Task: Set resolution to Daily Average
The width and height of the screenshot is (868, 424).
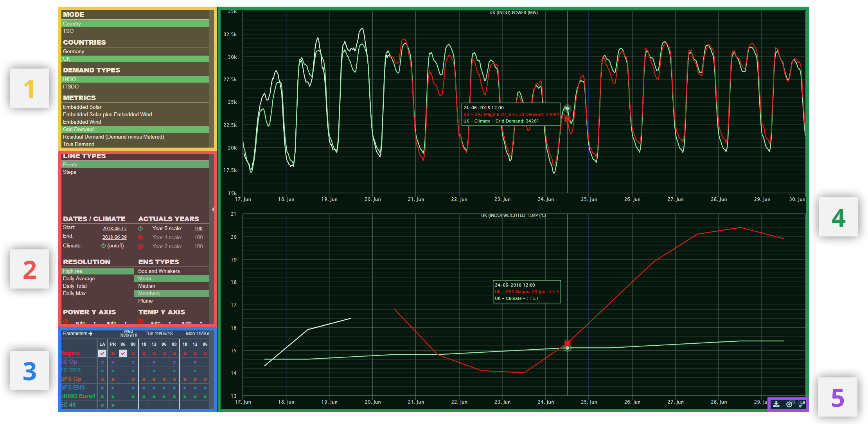Action: point(98,278)
